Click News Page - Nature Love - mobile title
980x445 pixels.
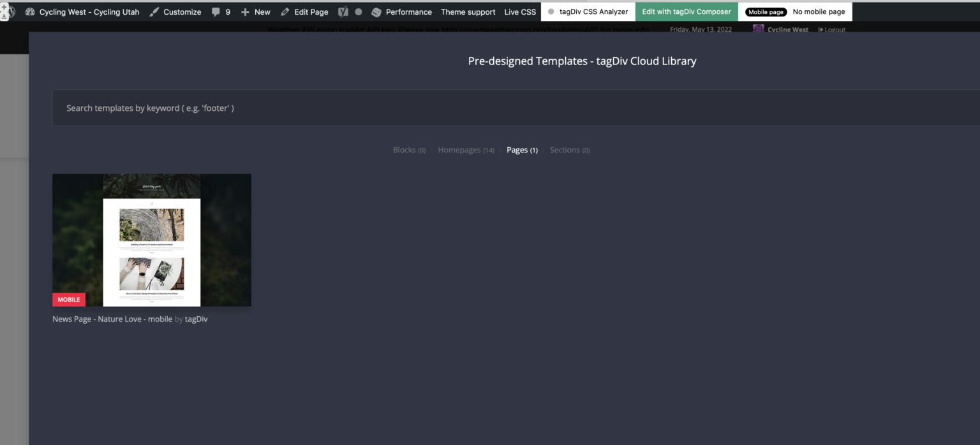pos(112,319)
